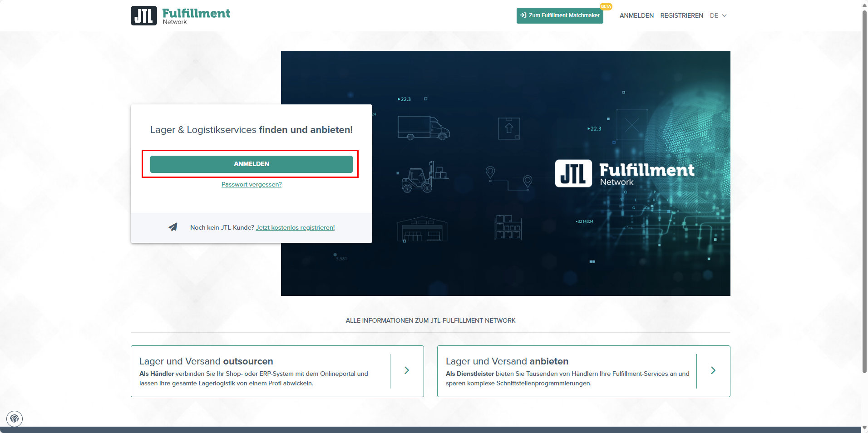The image size is (868, 433).
Task: Open the DE language dropdown
Action: [718, 15]
